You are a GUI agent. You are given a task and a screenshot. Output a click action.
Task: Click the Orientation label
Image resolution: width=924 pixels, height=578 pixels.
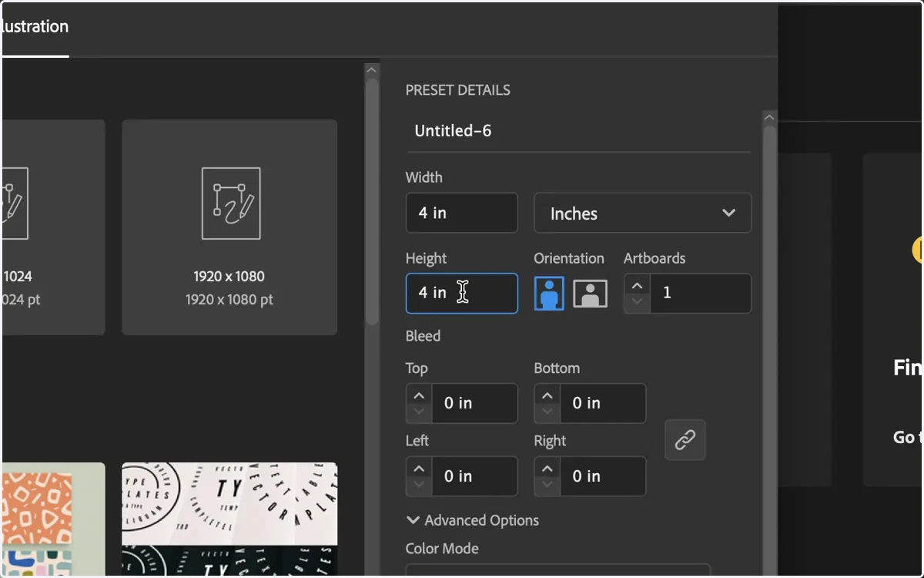(x=569, y=258)
